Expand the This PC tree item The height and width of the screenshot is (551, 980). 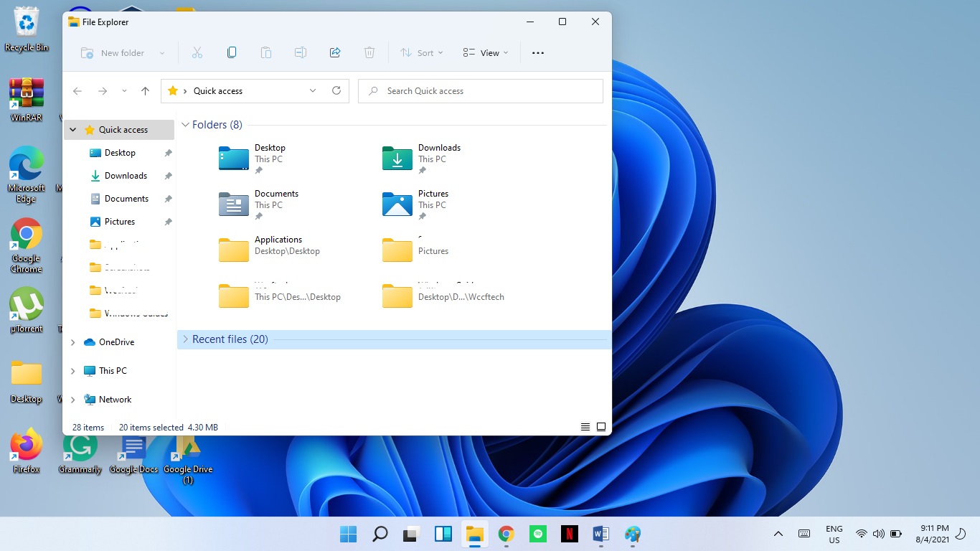pos(72,370)
